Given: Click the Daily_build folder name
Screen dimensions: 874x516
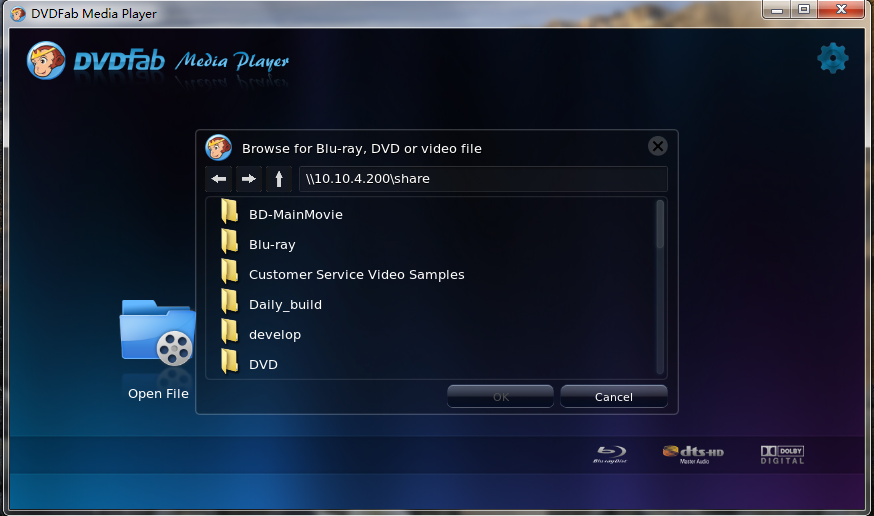Looking at the screenshot, I should pos(285,305).
